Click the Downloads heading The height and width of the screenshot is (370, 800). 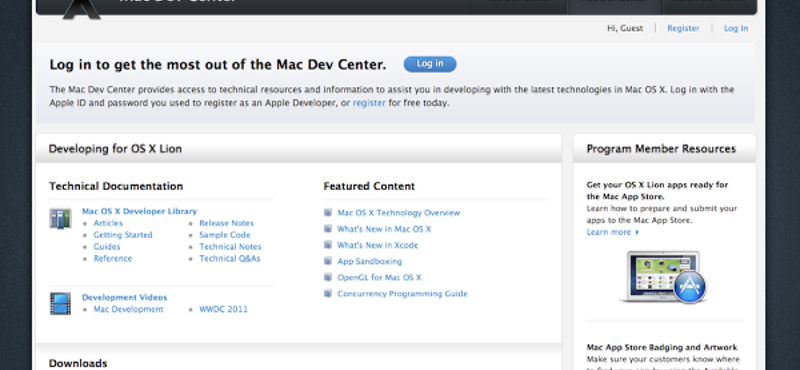78,363
